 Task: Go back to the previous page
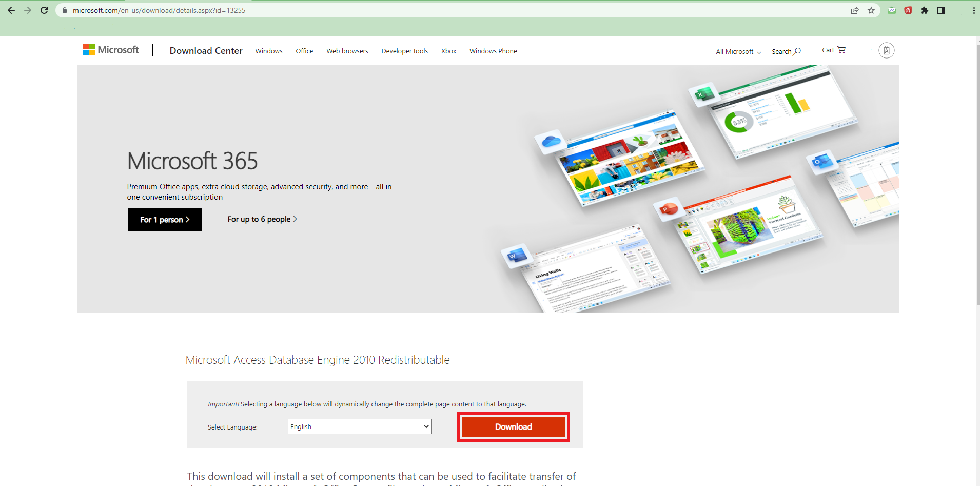click(x=11, y=10)
